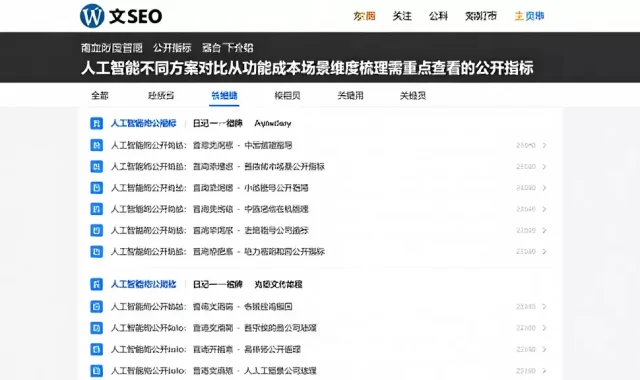Switch to the 关键用 tab
The image size is (640, 380).
[350, 96]
